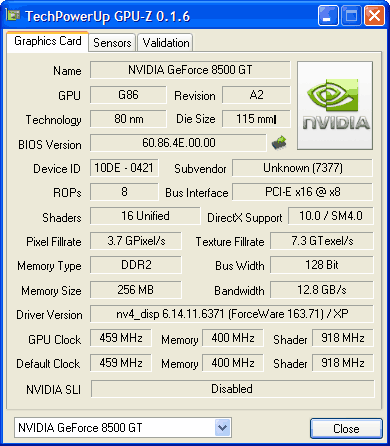390x446 pixels.
Task: Click the BIOS Version field 60.86.4E.00.00
Action: click(x=178, y=143)
